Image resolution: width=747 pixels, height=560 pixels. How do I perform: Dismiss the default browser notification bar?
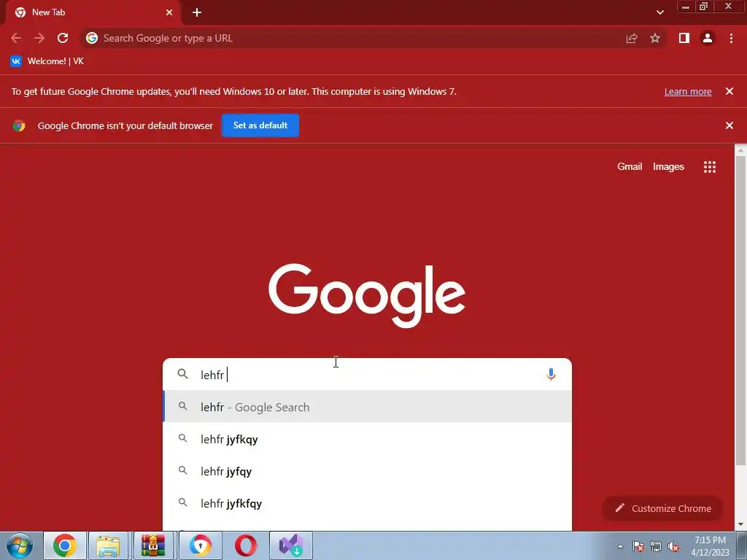pyautogui.click(x=729, y=125)
